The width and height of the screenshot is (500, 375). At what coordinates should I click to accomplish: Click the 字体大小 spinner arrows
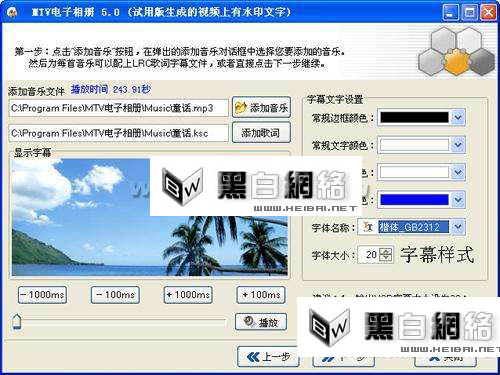386,255
